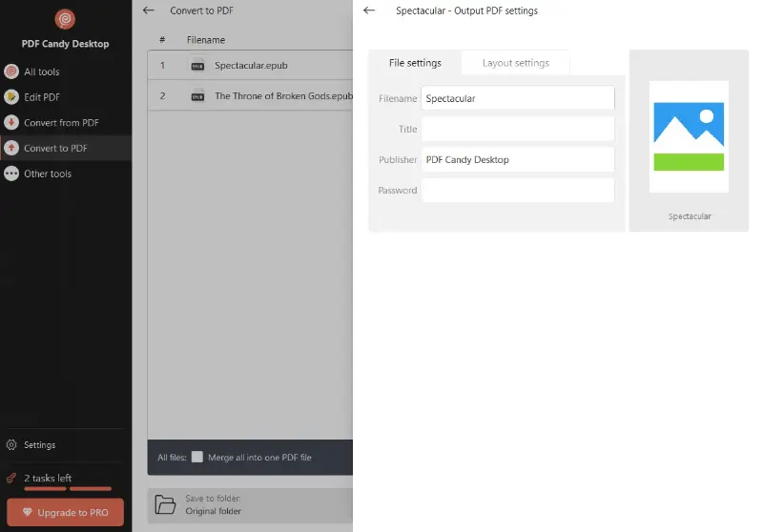Go back from Convert to PDF screen

(x=149, y=10)
